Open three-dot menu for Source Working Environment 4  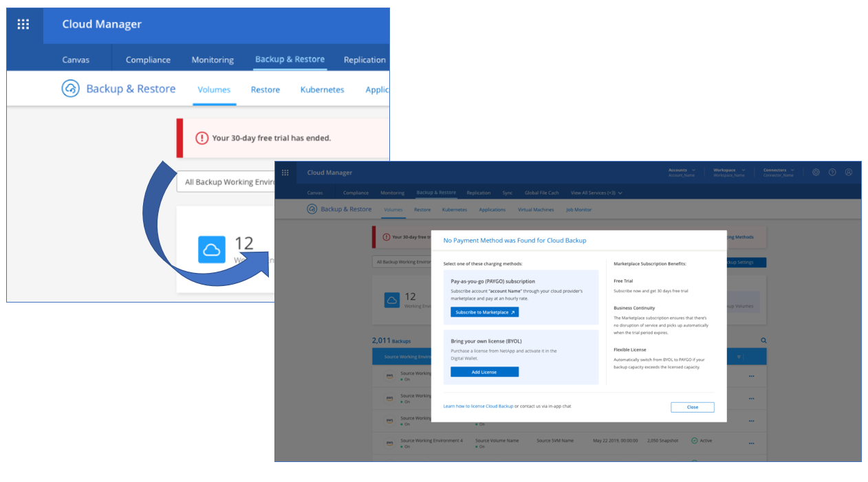pos(751,443)
